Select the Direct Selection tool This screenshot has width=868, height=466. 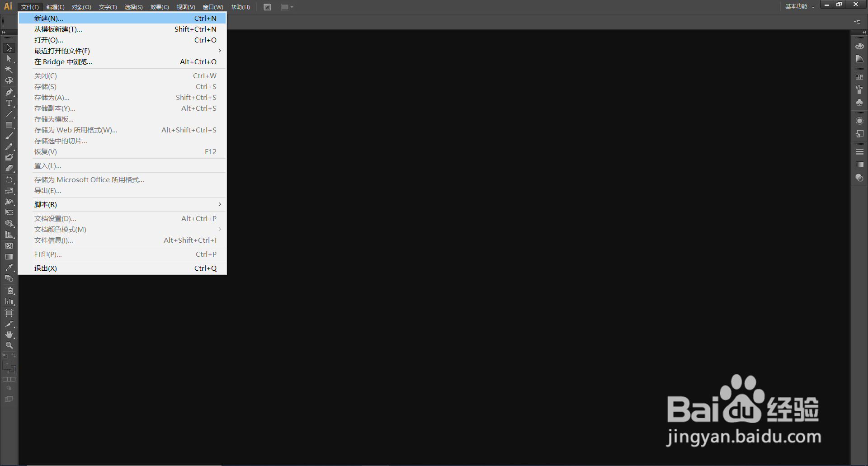coord(9,59)
